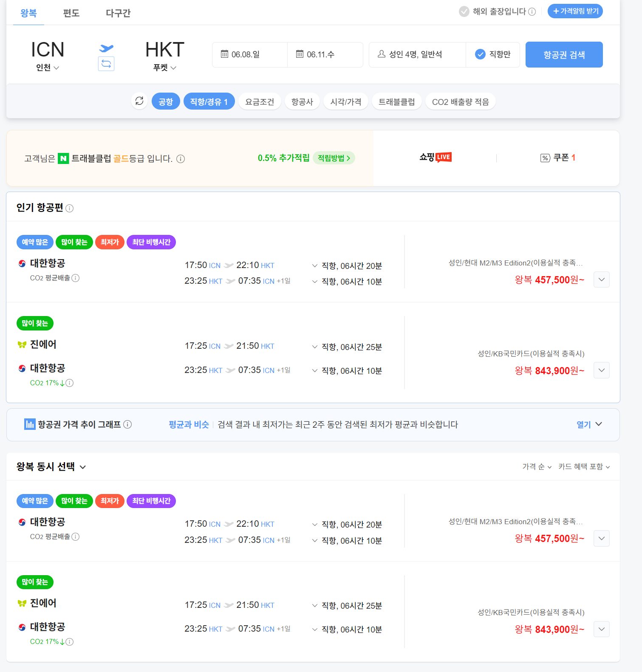
Task: Click the 쇼핑 LIVE logo
Action: [x=436, y=157]
